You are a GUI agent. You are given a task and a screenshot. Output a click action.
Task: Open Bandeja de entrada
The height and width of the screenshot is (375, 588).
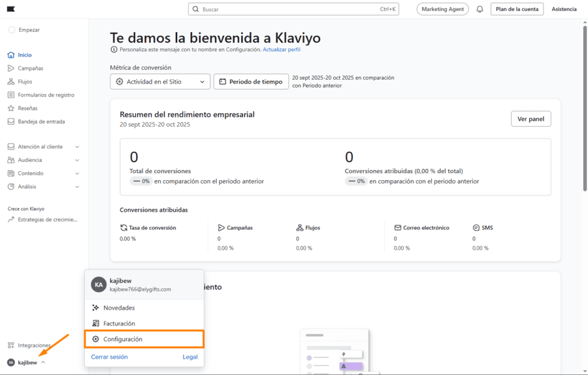point(41,122)
